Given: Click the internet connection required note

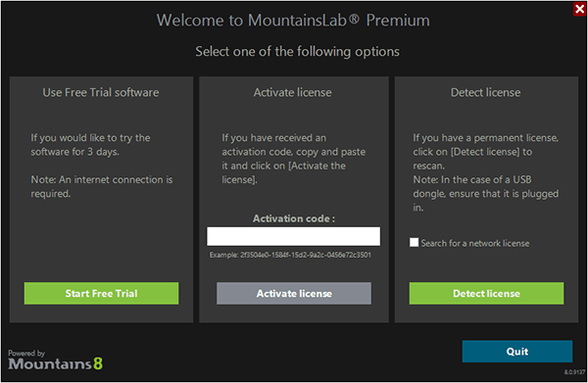Looking at the screenshot, I should [102, 187].
